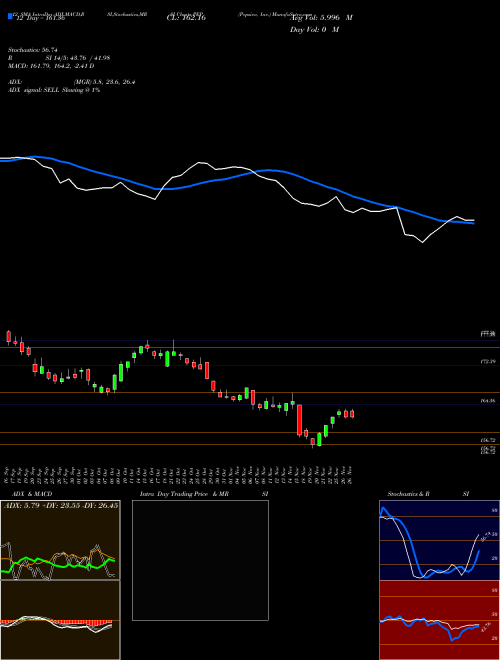500x660 pixels.
Task: Click 'ADX: 5.79 +DY: 23.55 -DY: 26.45' header
Action: coord(61,505)
